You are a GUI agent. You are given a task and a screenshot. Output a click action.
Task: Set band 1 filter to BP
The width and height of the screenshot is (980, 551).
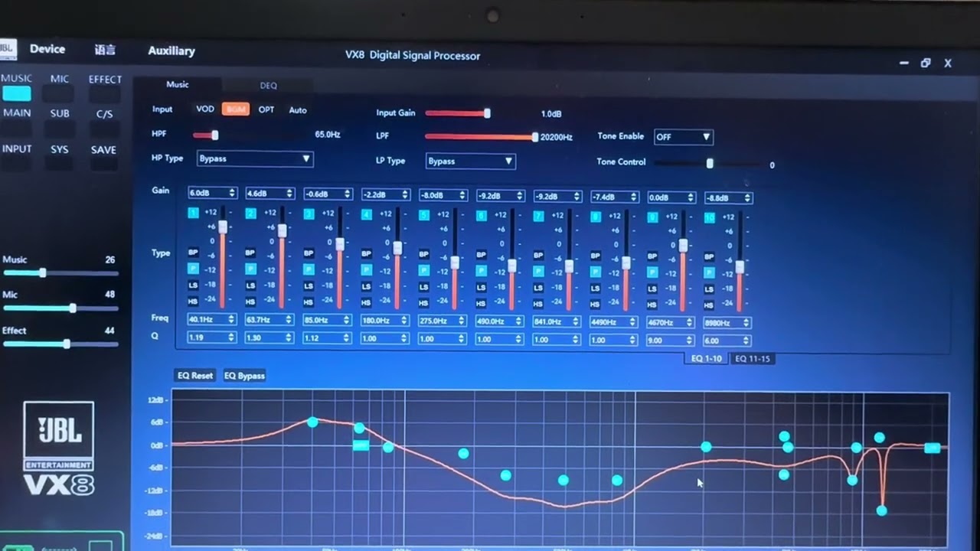tap(193, 252)
